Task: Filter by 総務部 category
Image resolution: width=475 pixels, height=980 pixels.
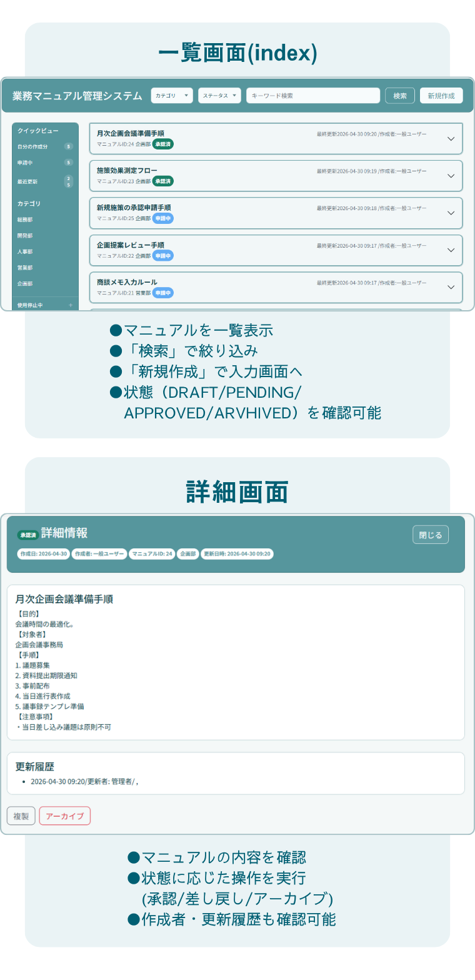Action: [x=25, y=220]
